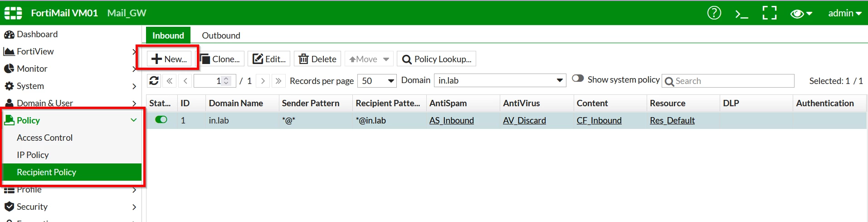This screenshot has height=222, width=868.
Task: Expand the FortiView menu
Action: click(x=70, y=51)
